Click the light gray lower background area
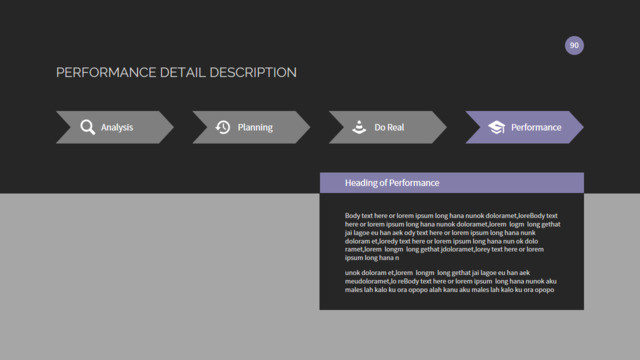 click(159, 277)
